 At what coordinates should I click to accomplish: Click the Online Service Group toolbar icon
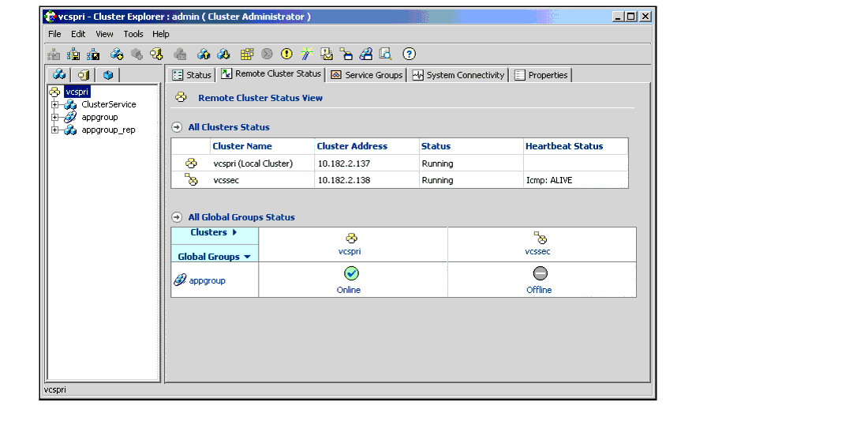coord(204,55)
